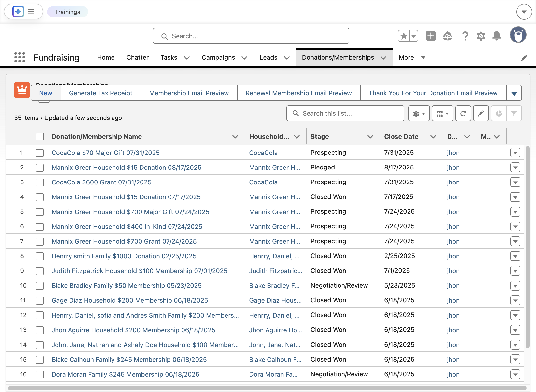Open the notifications bell
This screenshot has height=392, width=536.
click(497, 36)
